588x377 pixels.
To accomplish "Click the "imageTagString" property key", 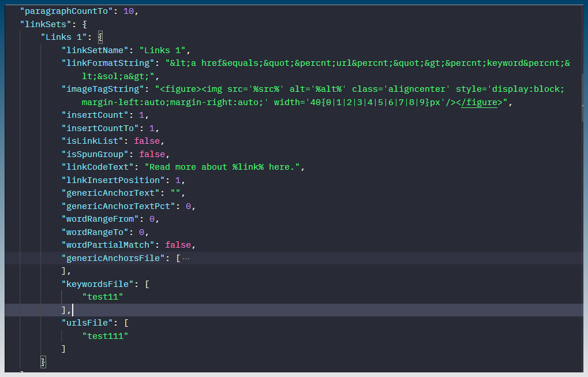I will (x=103, y=89).
